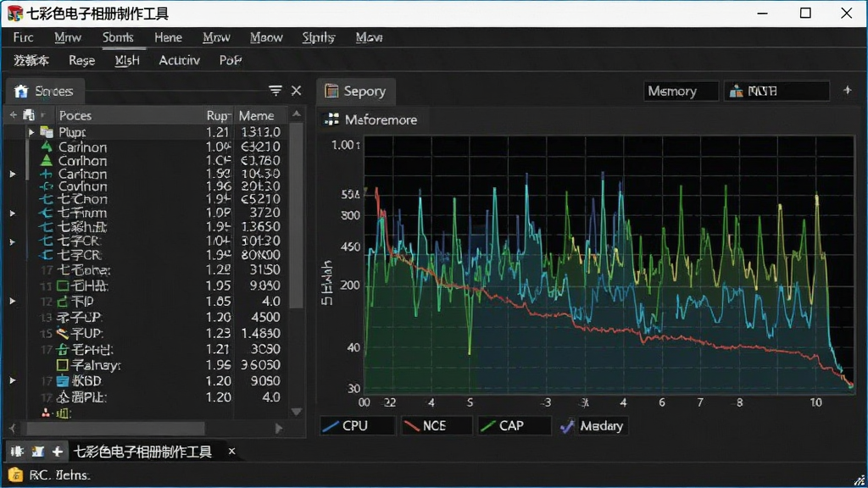The image size is (868, 488).
Task: Switch to the Sepory tab
Action: [x=356, y=91]
